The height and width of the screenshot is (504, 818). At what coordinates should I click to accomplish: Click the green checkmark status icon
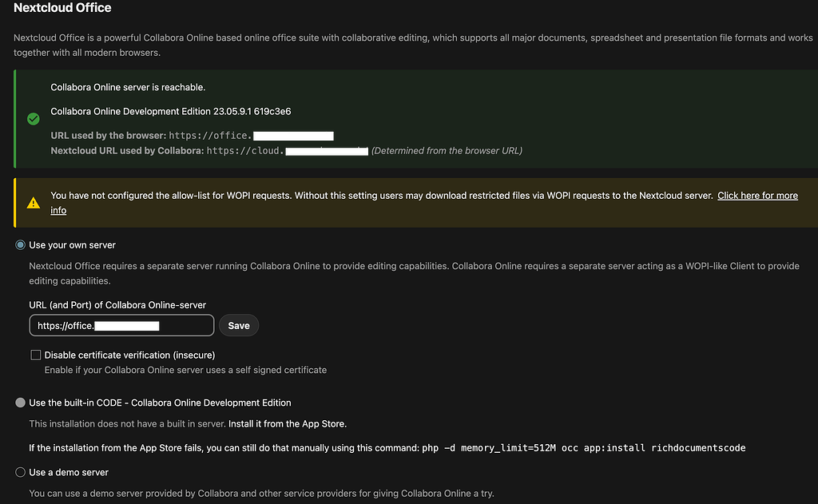(33, 119)
